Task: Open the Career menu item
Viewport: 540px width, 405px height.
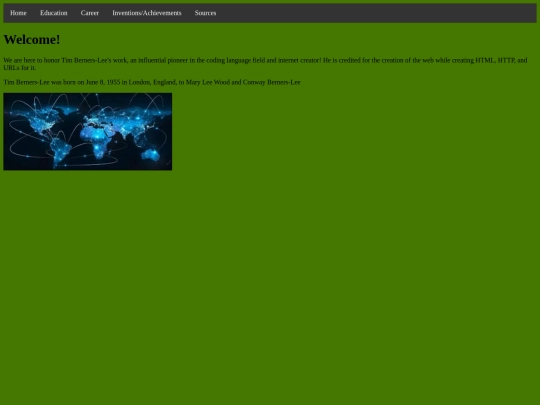Action: point(90,13)
